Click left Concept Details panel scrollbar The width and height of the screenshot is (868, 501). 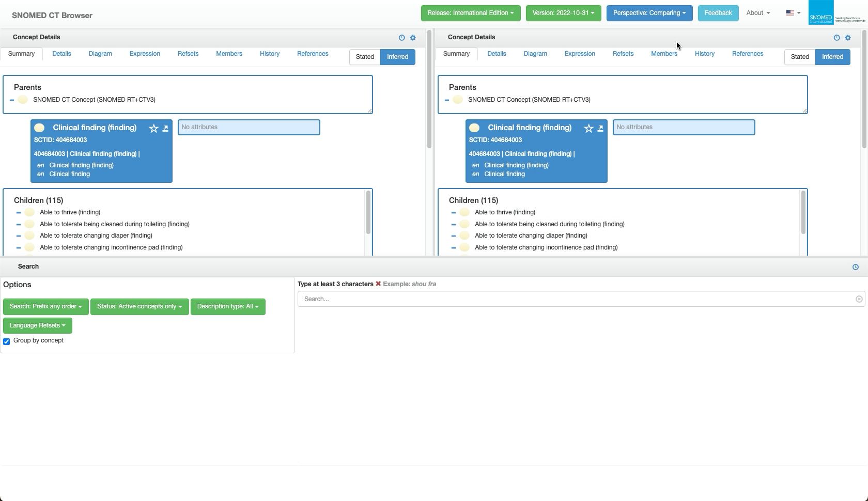pos(429,89)
